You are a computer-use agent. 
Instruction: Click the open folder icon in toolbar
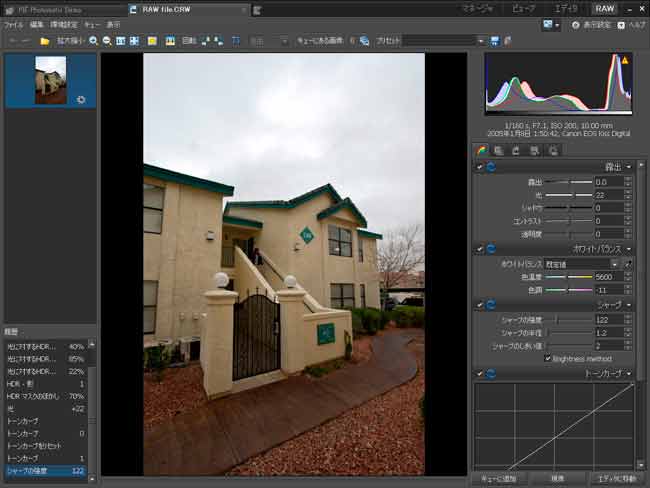click(45, 41)
